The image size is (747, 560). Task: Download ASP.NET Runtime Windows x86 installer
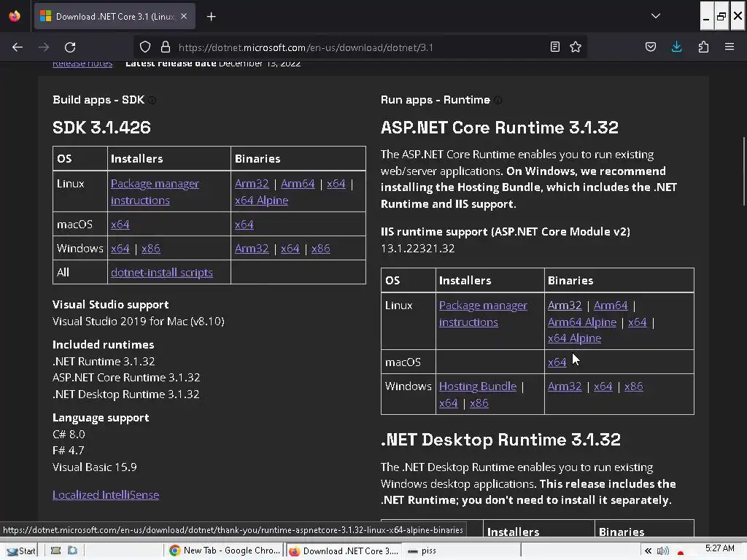(x=479, y=403)
